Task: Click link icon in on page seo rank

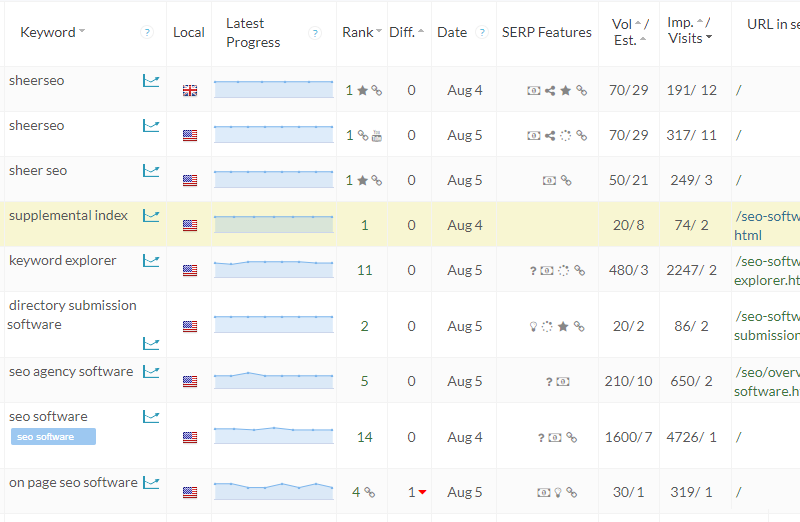Action: click(x=370, y=492)
